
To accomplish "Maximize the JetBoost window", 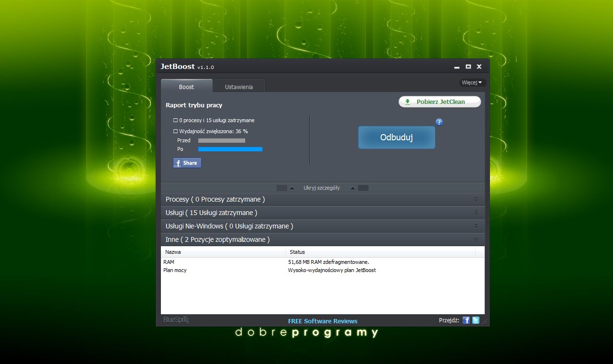I will (468, 67).
